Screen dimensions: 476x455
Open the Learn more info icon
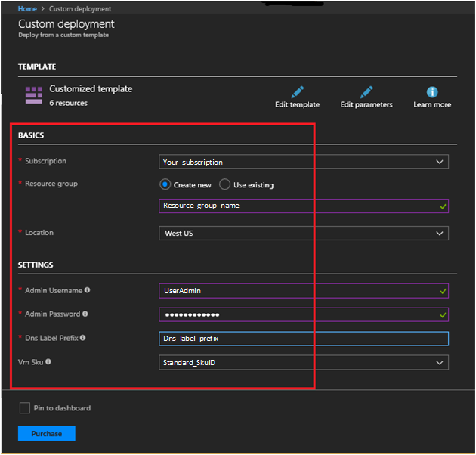coord(432,92)
